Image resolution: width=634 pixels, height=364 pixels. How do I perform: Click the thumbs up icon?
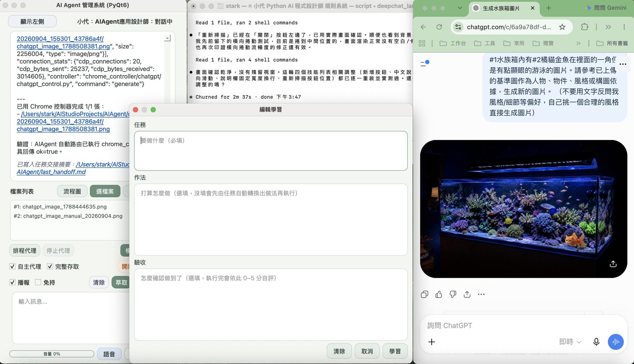[x=439, y=294]
